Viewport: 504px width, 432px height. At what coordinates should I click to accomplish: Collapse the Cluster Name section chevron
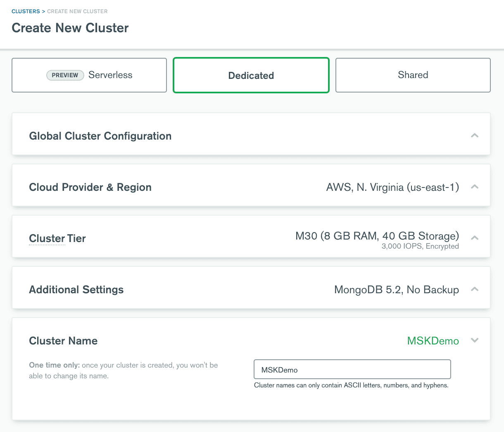point(475,340)
